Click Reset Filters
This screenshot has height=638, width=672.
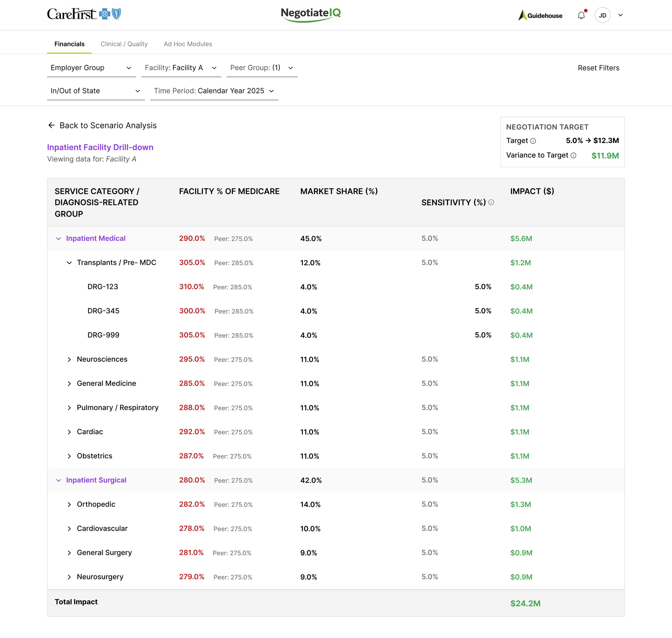coord(598,68)
